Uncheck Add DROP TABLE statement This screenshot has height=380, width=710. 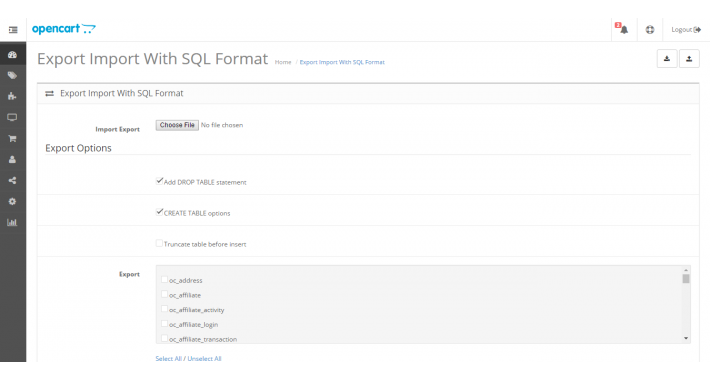[x=159, y=181]
